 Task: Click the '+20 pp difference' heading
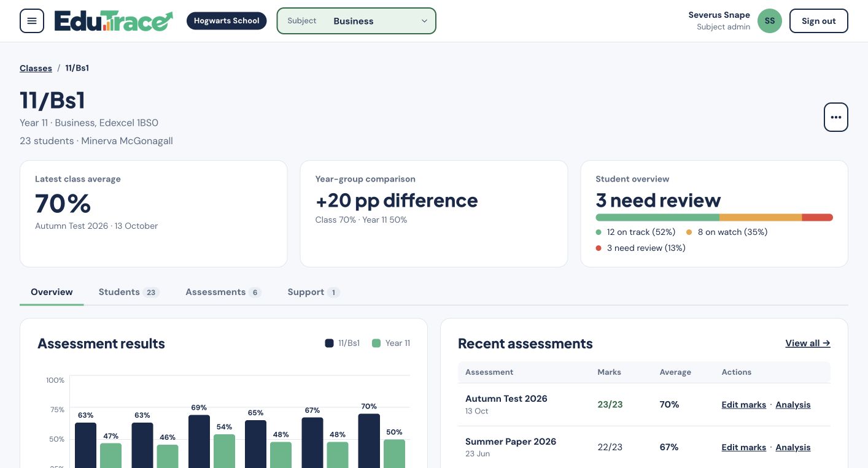tap(397, 201)
